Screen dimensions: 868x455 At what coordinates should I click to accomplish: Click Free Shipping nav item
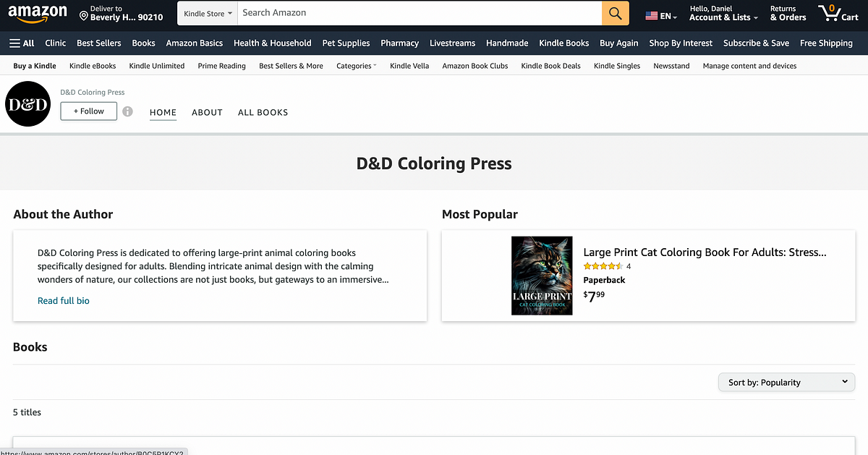coord(826,43)
